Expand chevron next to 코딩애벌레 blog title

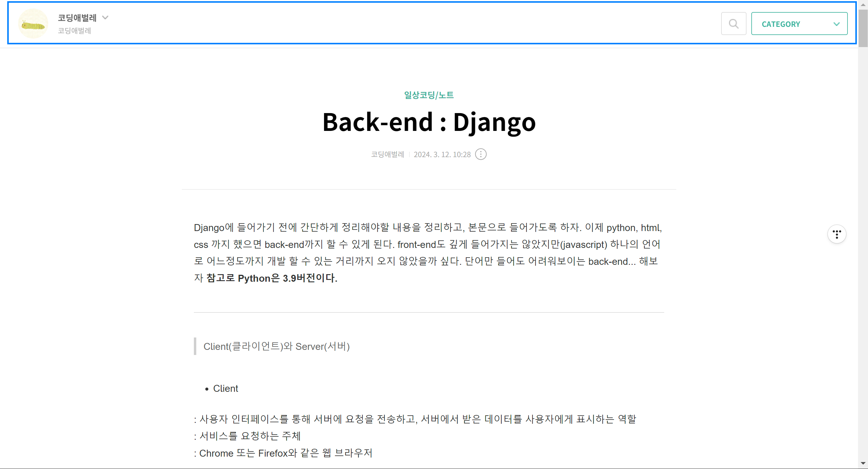105,17
